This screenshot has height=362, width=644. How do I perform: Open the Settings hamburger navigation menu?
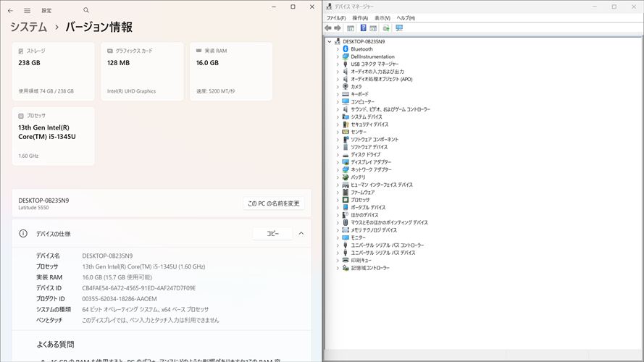pyautogui.click(x=27, y=10)
